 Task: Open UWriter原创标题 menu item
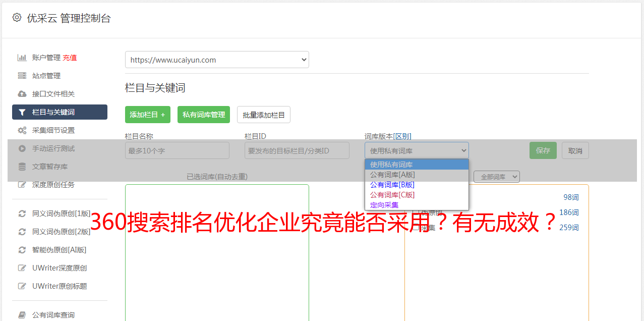[60, 286]
